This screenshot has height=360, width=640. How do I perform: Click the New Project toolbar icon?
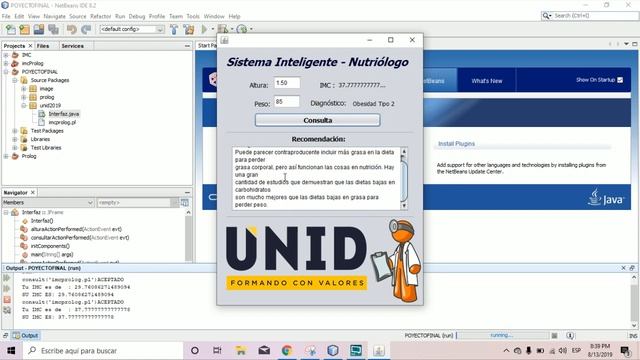[24, 29]
